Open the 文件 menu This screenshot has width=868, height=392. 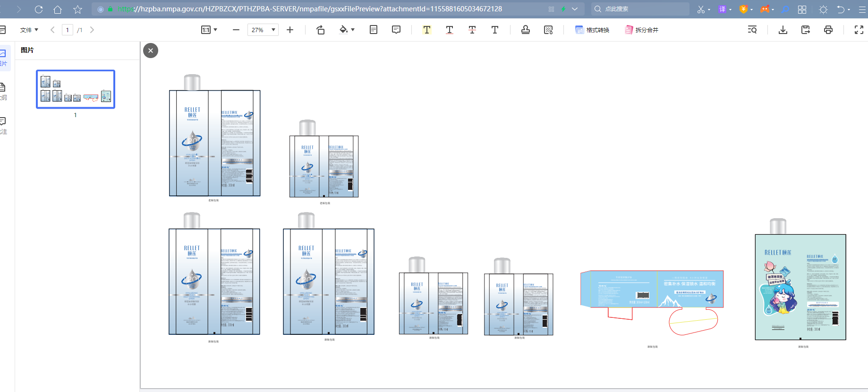click(29, 30)
